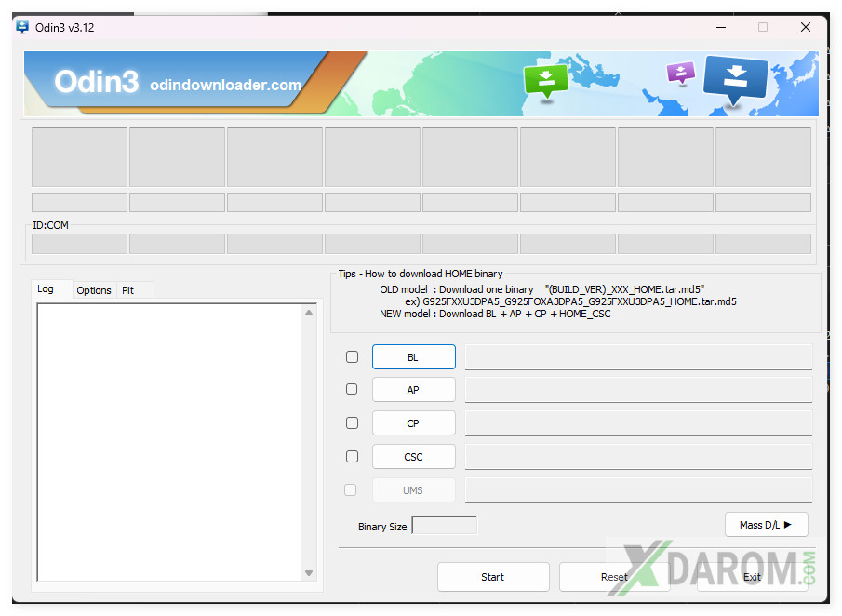Toggle the CSC checkbox

point(352,456)
